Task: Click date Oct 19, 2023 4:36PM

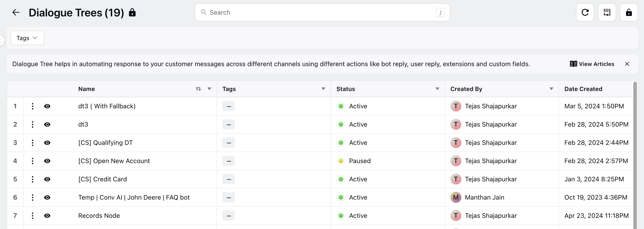Action: click(596, 198)
